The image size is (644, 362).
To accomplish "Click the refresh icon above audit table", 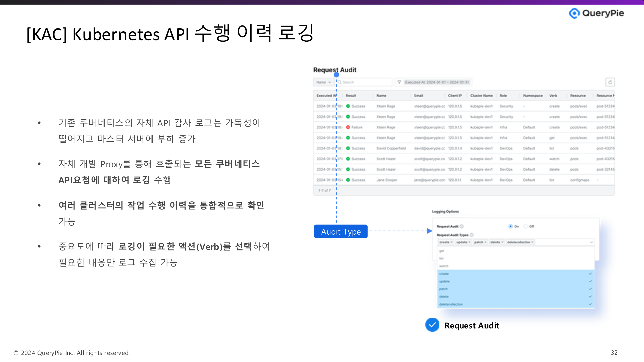I will (610, 82).
